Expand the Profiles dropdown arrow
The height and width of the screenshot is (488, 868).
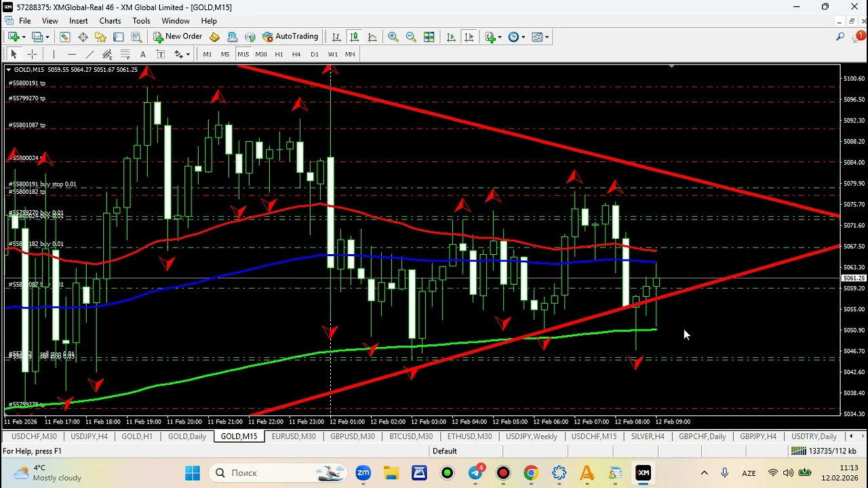(47, 37)
